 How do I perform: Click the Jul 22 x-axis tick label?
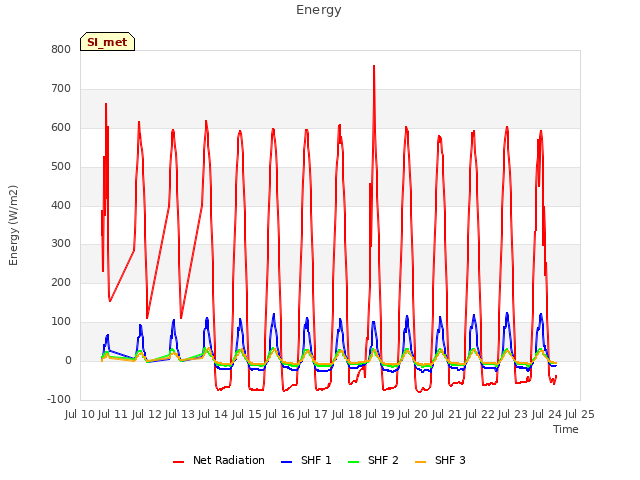[480, 415]
